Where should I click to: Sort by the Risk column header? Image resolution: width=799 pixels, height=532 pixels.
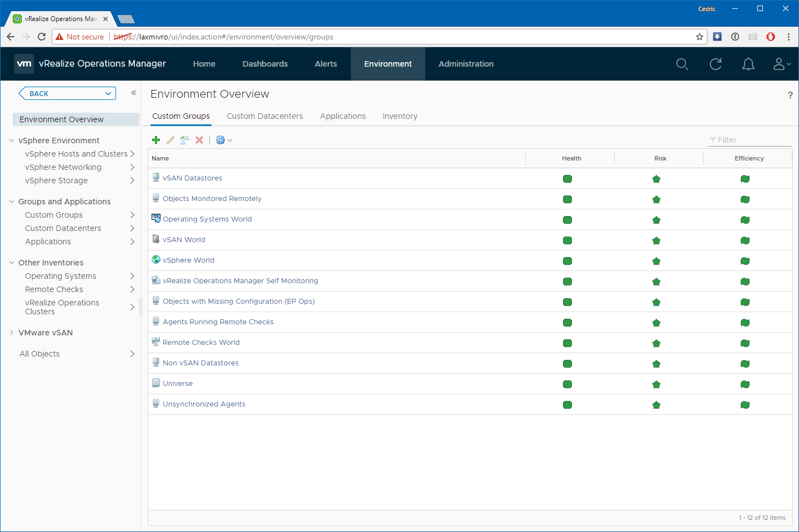[659, 158]
